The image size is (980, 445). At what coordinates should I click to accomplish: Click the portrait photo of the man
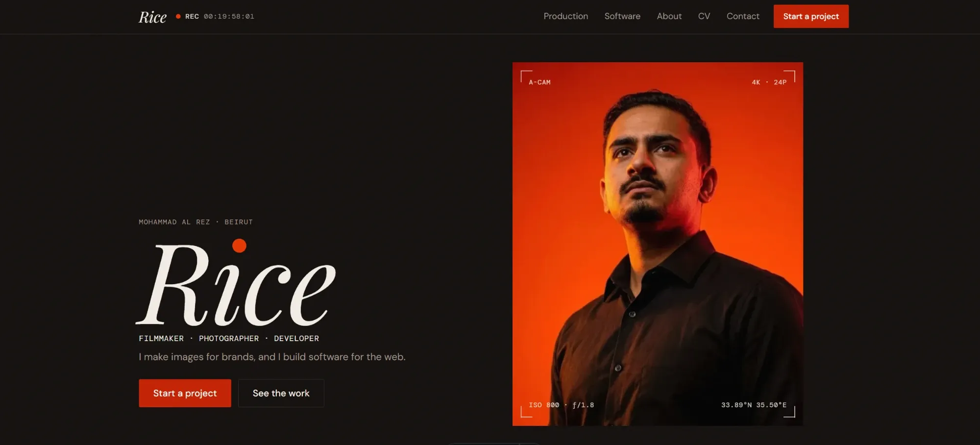pos(658,244)
